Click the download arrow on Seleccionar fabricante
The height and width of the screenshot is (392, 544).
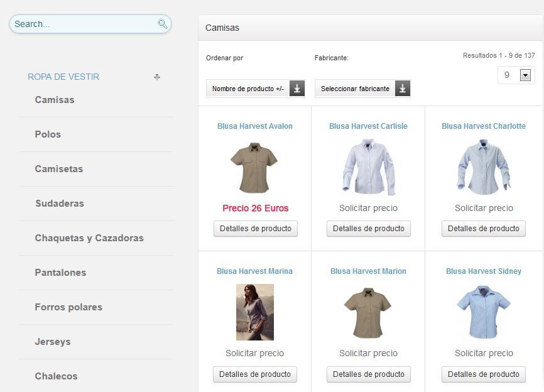click(x=403, y=89)
